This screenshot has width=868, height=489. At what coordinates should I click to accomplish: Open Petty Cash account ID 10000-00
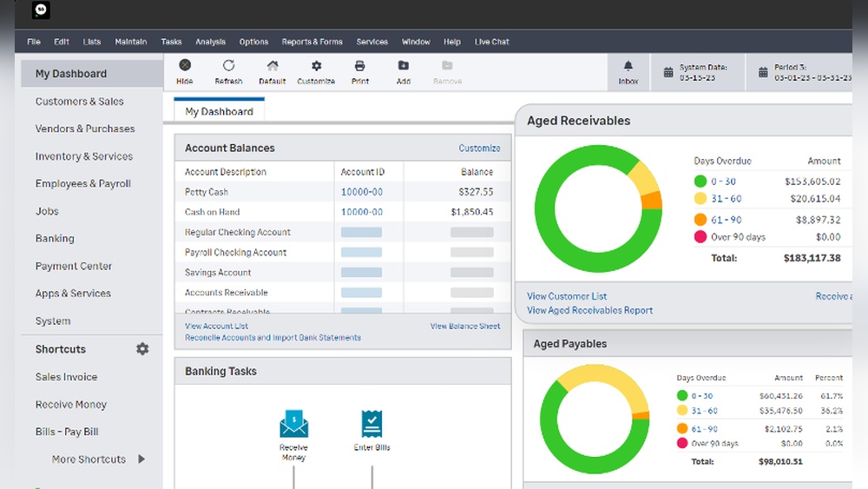tap(361, 192)
